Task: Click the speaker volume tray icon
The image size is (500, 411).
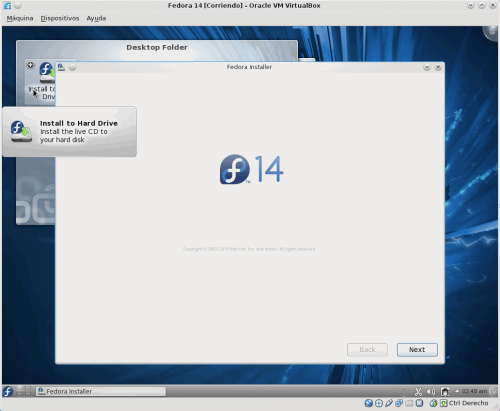Action: click(431, 391)
